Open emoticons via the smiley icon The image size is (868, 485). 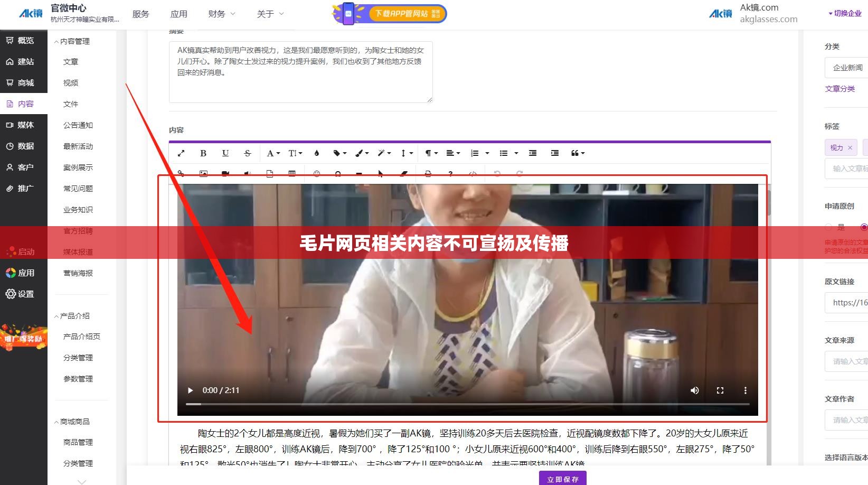(x=317, y=173)
